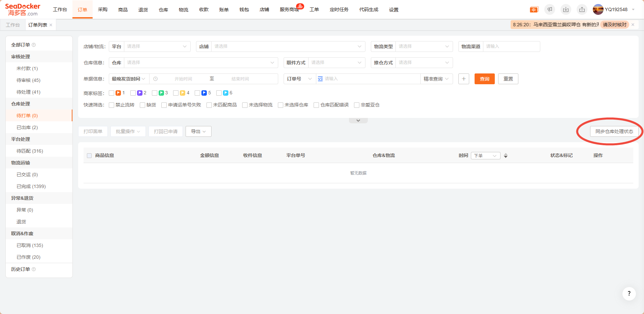Click the plus icon to add filter
Image resolution: width=644 pixels, height=314 pixels.
click(464, 79)
